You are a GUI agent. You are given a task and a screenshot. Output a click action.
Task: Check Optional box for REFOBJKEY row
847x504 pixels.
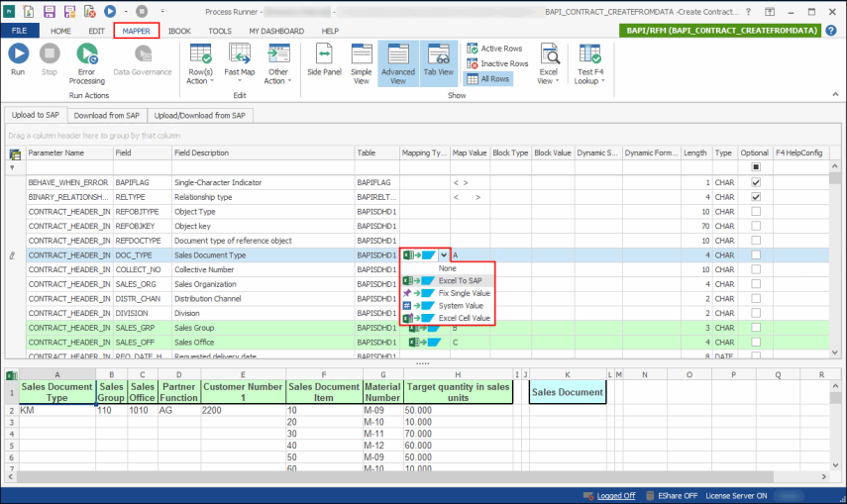[756, 226]
